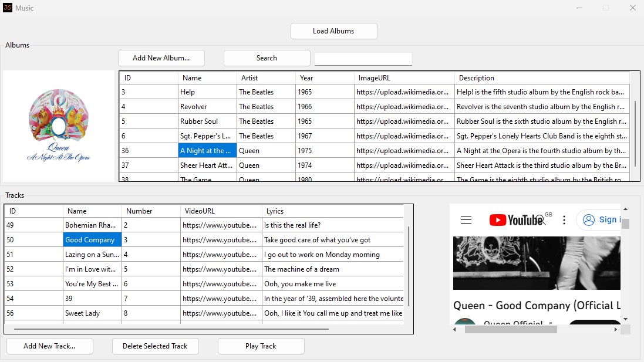Click tracks Lyrics column header
This screenshot has width=644, height=362.
(333, 211)
